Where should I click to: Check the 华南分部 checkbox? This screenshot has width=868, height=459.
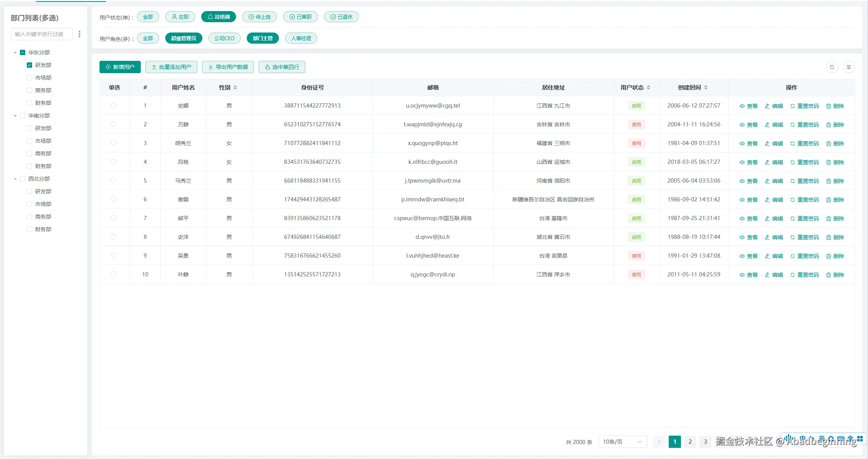click(23, 116)
